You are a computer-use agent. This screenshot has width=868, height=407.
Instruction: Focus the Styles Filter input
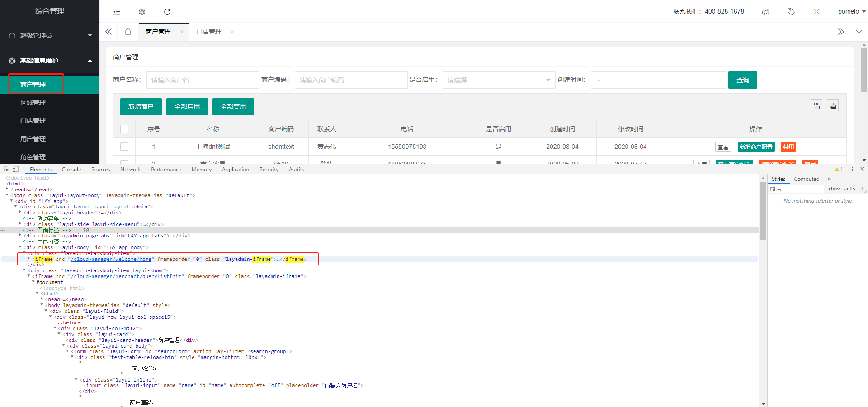tap(797, 189)
